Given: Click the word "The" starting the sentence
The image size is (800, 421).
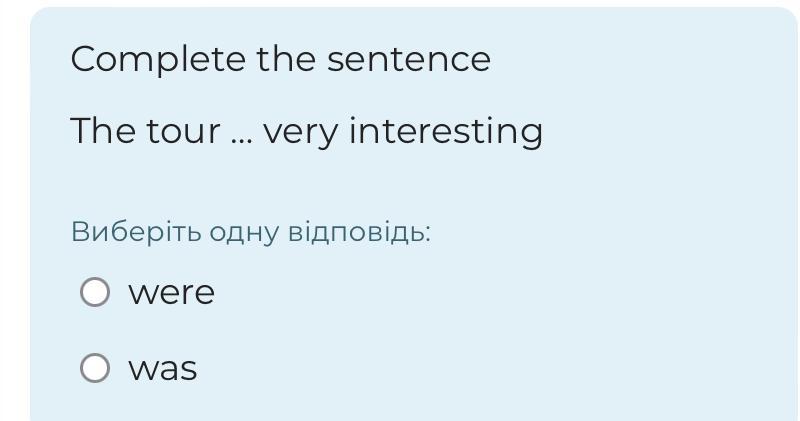Looking at the screenshot, I should coord(96,131).
